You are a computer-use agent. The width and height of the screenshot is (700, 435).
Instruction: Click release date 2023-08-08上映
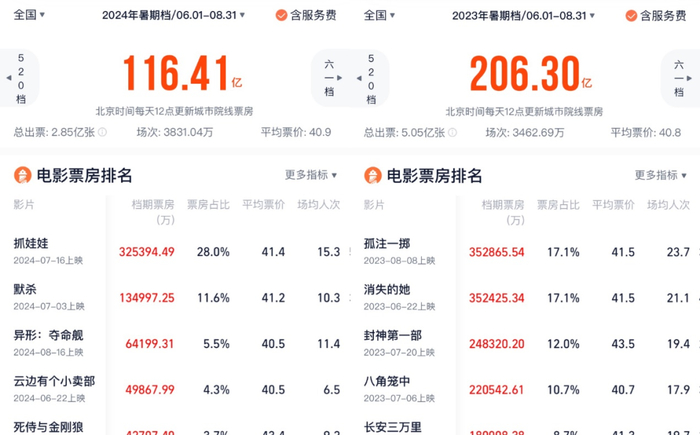coord(399,261)
